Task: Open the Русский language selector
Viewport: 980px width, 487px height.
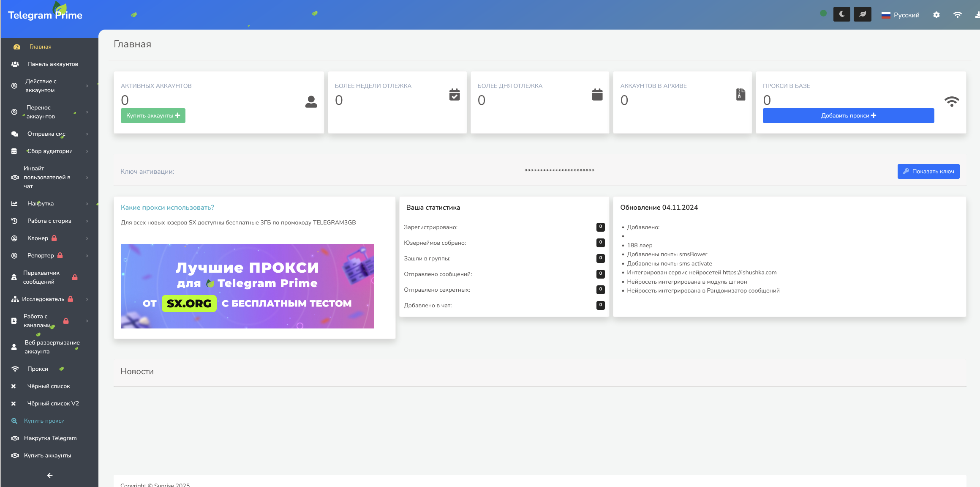Action: click(900, 15)
